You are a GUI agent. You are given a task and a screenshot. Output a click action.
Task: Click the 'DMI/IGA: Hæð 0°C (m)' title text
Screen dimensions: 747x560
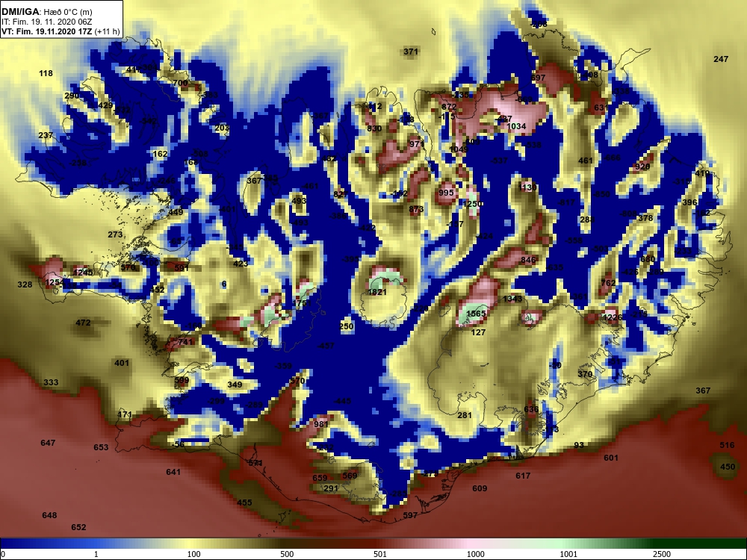point(46,12)
